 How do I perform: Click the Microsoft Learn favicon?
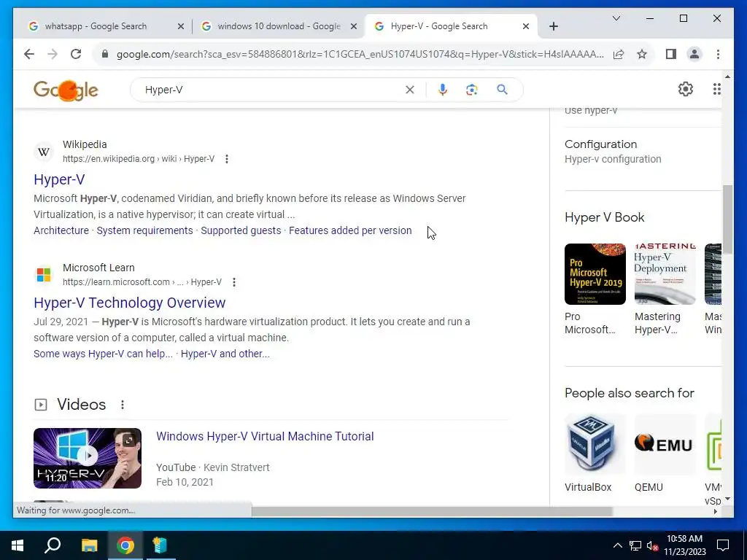point(43,275)
